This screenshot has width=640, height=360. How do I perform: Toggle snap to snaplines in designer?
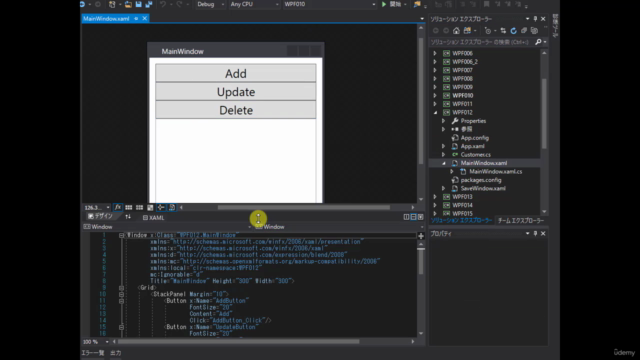point(161,207)
